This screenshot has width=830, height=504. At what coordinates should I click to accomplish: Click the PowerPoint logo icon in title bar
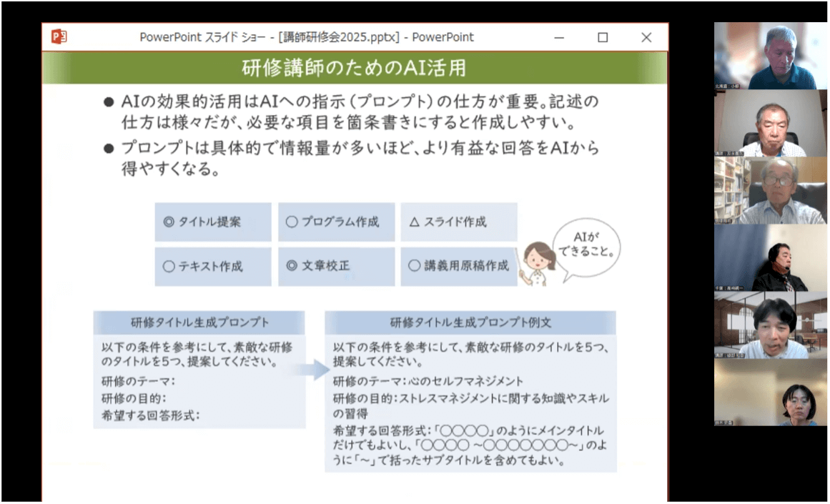[x=59, y=37]
